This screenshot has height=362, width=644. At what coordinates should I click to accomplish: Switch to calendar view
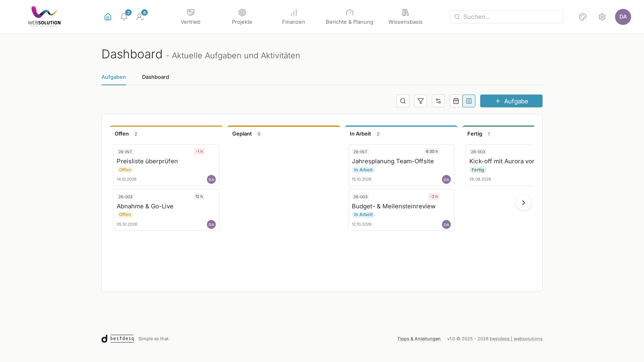point(456,101)
